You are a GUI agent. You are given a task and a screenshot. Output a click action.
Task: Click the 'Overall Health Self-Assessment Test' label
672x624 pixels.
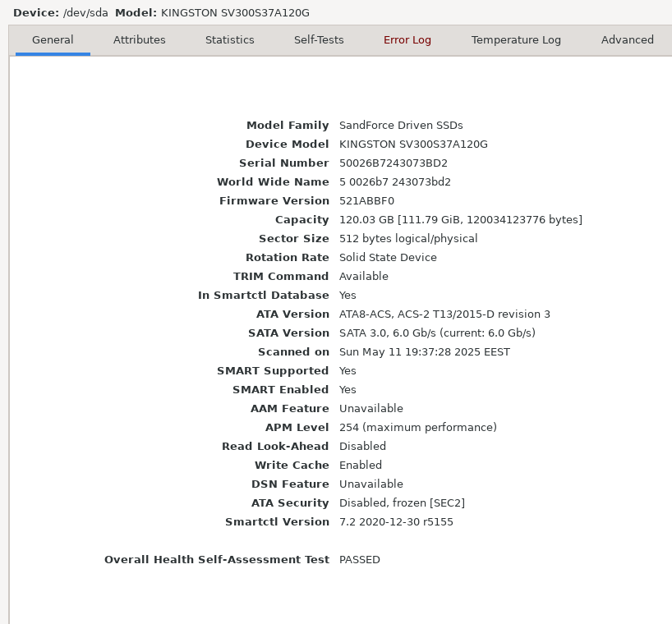coord(217,560)
